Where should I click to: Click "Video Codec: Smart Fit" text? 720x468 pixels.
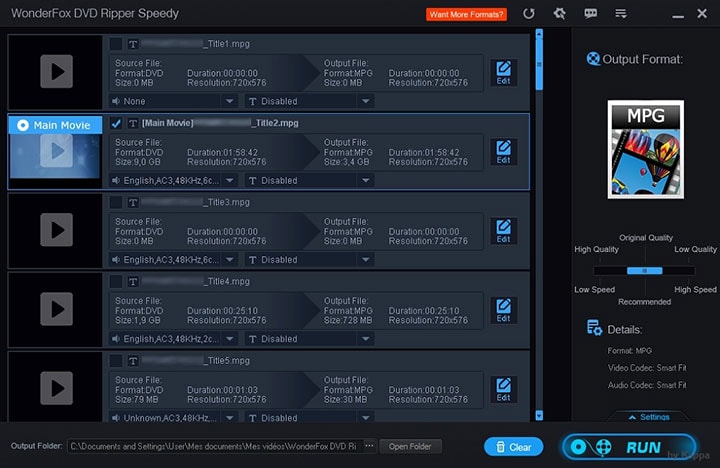(x=647, y=368)
